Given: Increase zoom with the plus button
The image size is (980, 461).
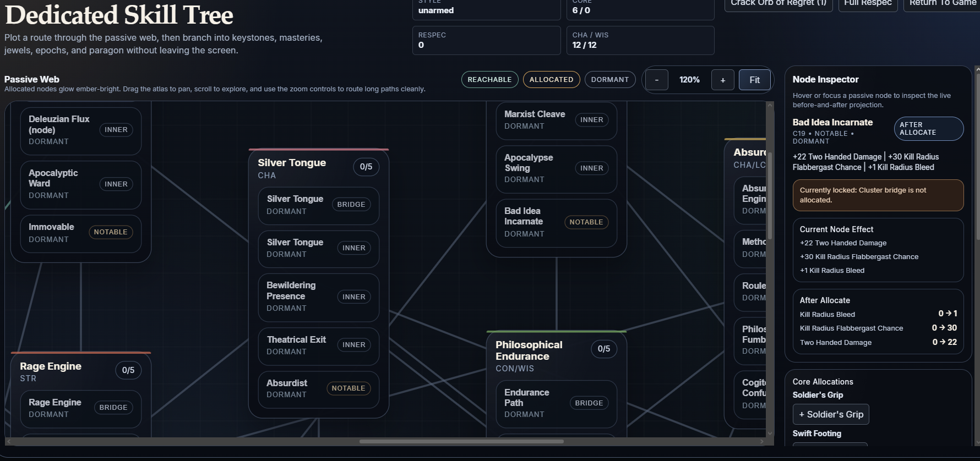Looking at the screenshot, I should [723, 80].
